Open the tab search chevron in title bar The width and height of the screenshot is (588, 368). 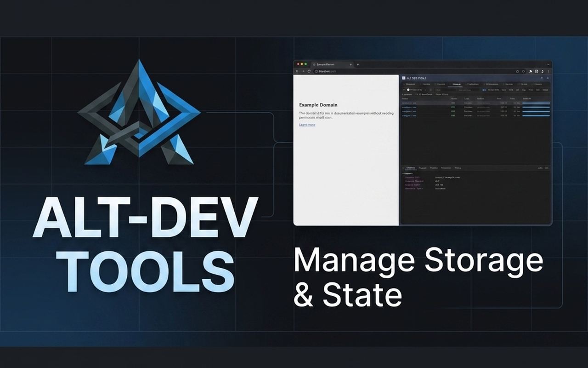(549, 64)
